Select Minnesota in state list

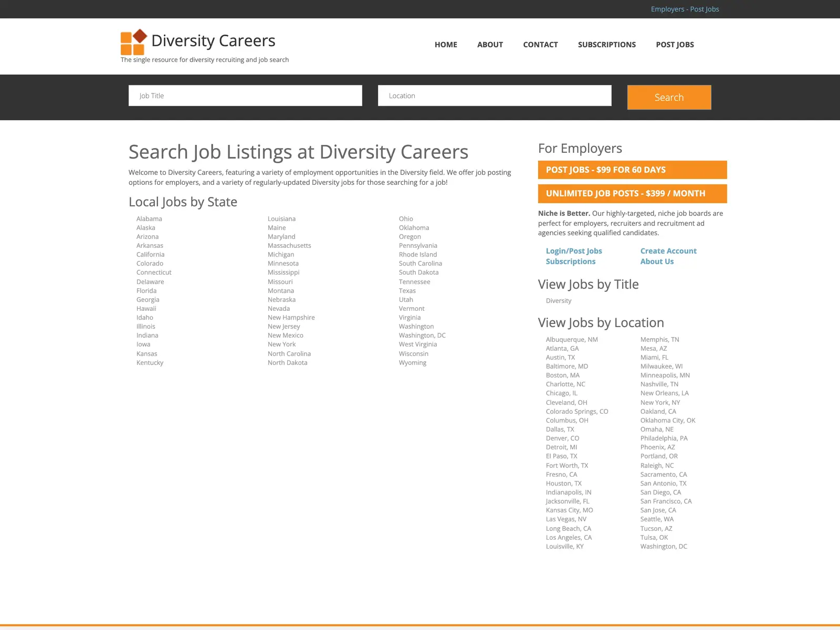pyautogui.click(x=283, y=264)
